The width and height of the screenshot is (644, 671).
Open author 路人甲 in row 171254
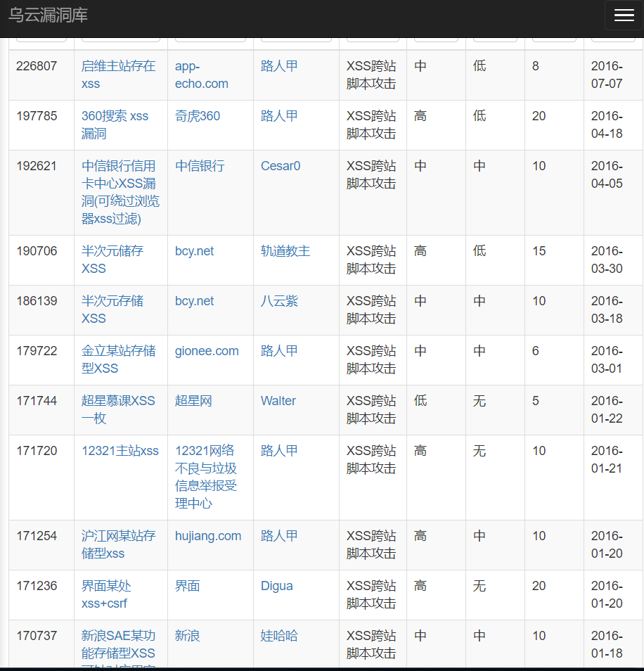click(279, 536)
